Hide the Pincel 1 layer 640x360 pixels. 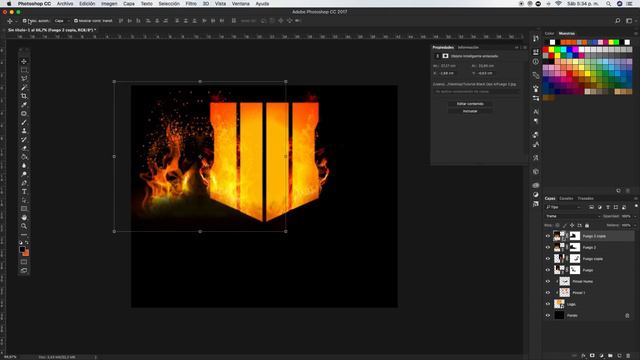pyautogui.click(x=548, y=293)
